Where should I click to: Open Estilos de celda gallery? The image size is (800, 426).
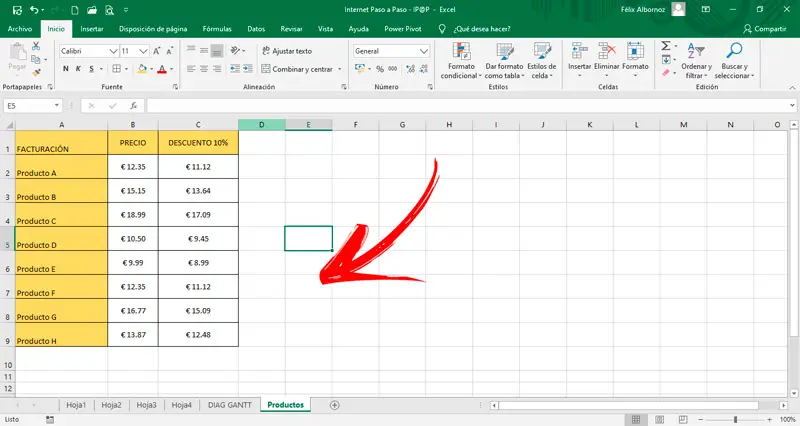click(541, 61)
